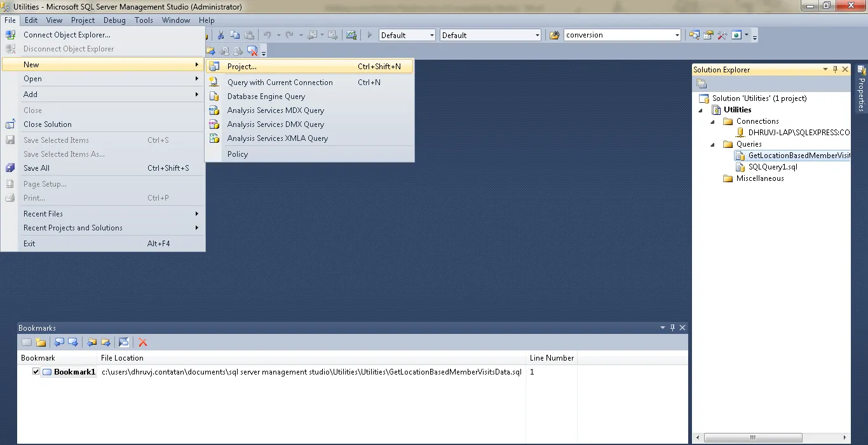Choose Policy from the New submenu
The image size is (868, 445).
point(309,154)
